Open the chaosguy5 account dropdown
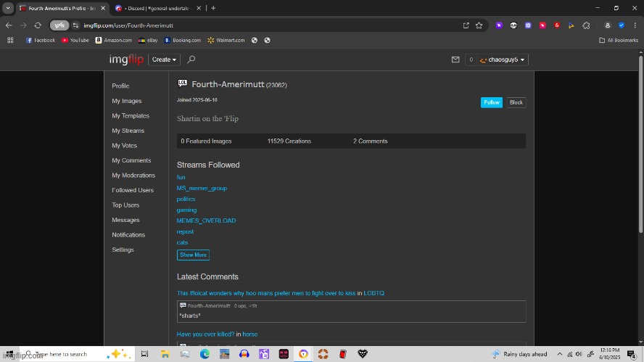The width and height of the screenshot is (644, 362). pos(503,59)
